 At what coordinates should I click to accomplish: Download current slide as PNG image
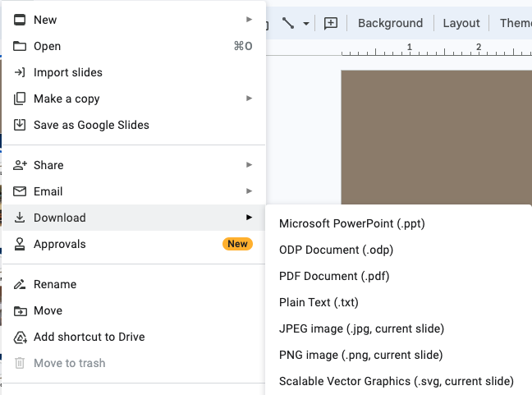(398, 355)
